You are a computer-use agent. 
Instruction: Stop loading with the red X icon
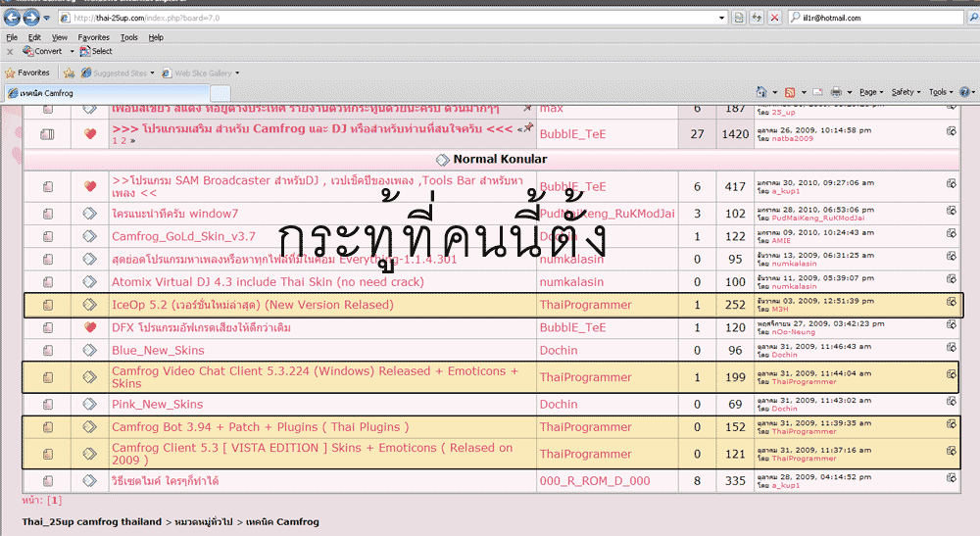coord(774,18)
